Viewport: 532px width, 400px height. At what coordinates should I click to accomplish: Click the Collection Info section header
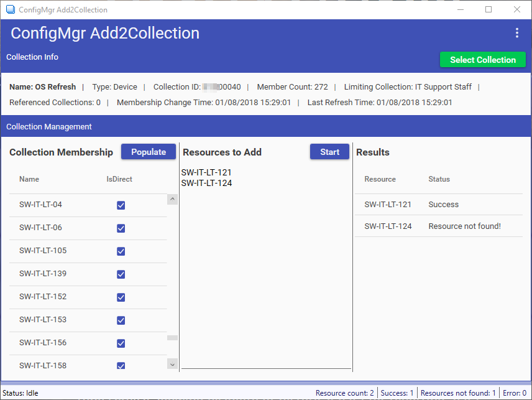pyautogui.click(x=32, y=57)
